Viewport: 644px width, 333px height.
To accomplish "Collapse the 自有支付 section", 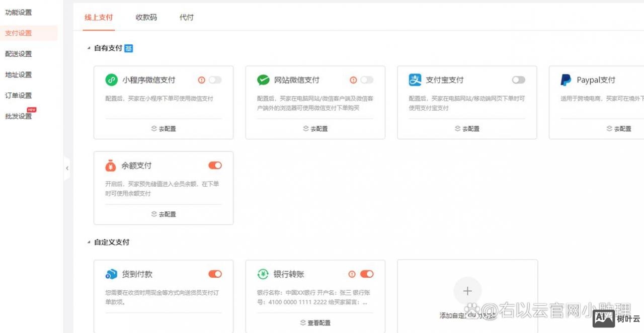I will pos(89,48).
